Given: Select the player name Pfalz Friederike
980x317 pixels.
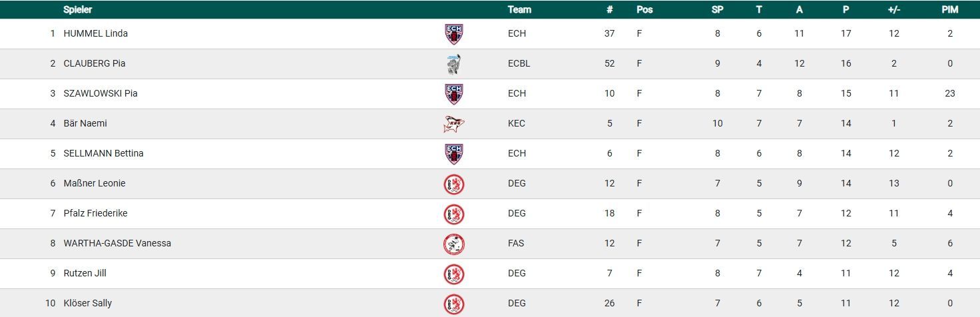Looking at the screenshot, I should 95,213.
